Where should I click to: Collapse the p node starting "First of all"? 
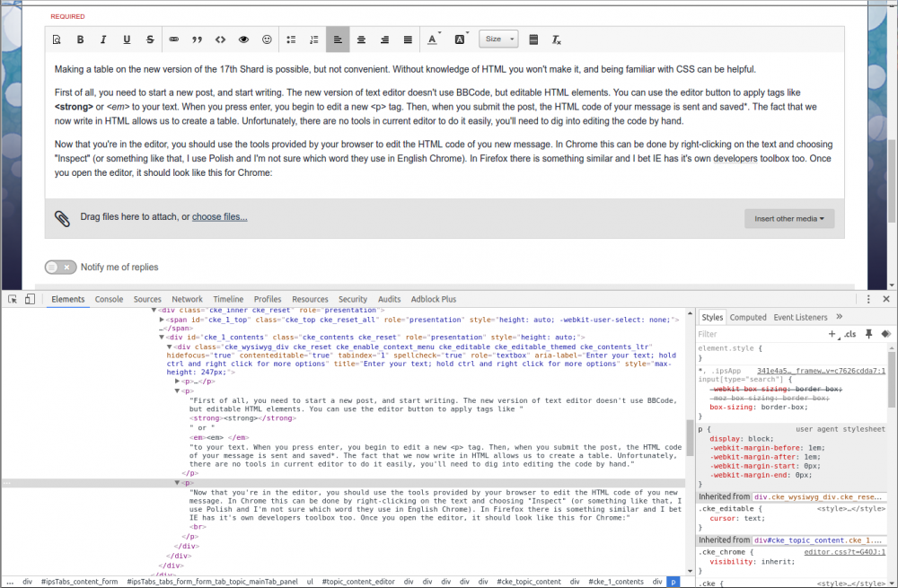coord(178,391)
